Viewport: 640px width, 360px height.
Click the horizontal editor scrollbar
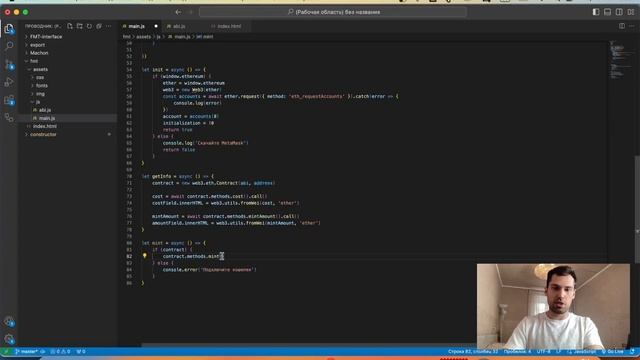(x=308, y=345)
